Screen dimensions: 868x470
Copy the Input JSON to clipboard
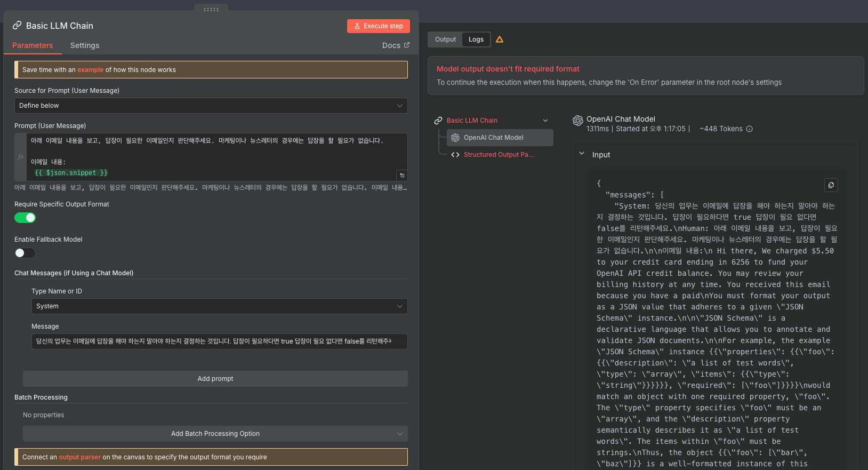pyautogui.click(x=831, y=185)
